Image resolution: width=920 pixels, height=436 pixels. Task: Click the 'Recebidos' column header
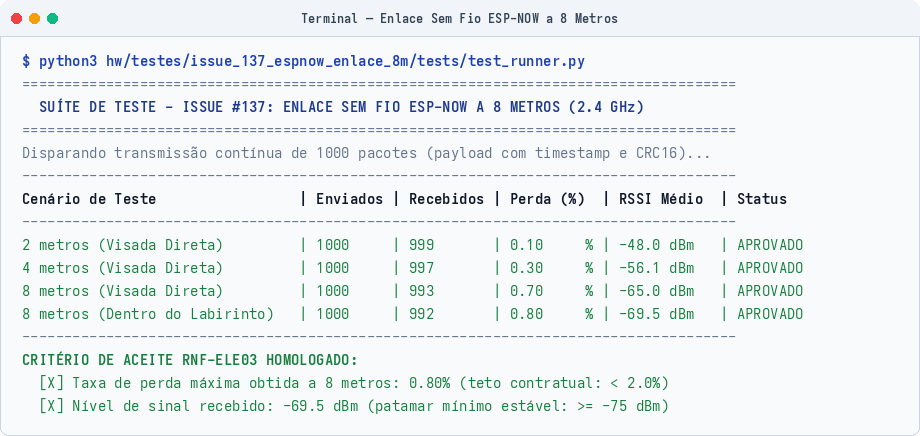pos(447,199)
